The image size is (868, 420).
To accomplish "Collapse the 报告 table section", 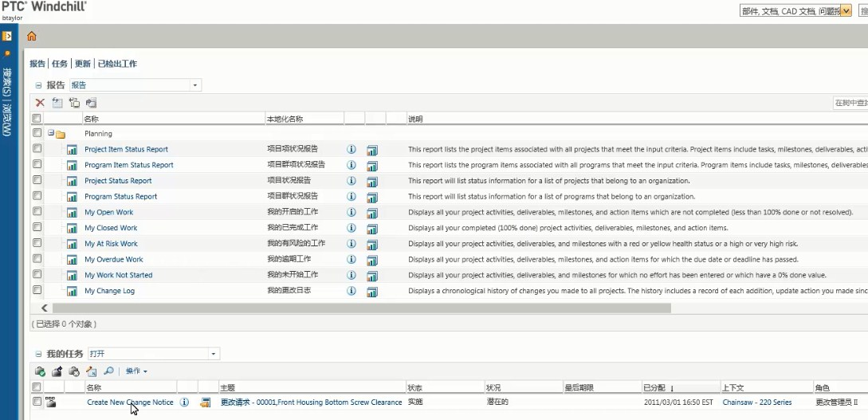I will (x=38, y=85).
